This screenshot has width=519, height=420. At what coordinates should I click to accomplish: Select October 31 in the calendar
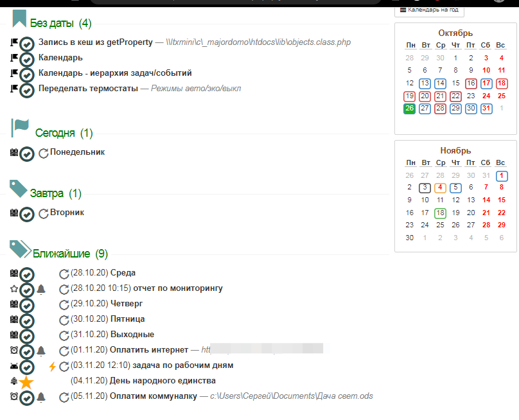(x=486, y=109)
